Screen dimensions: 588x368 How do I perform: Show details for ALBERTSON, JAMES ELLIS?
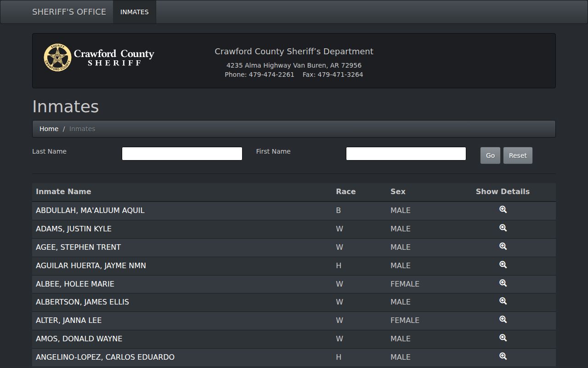503,301
